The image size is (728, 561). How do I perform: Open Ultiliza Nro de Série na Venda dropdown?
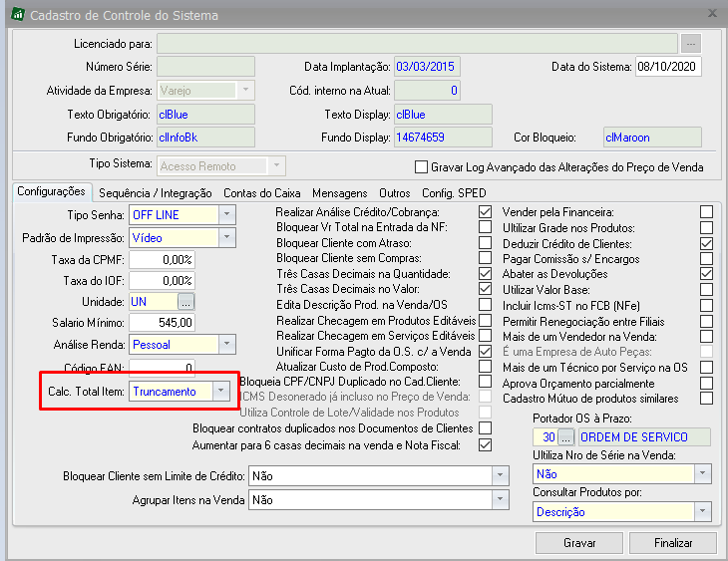pos(702,473)
